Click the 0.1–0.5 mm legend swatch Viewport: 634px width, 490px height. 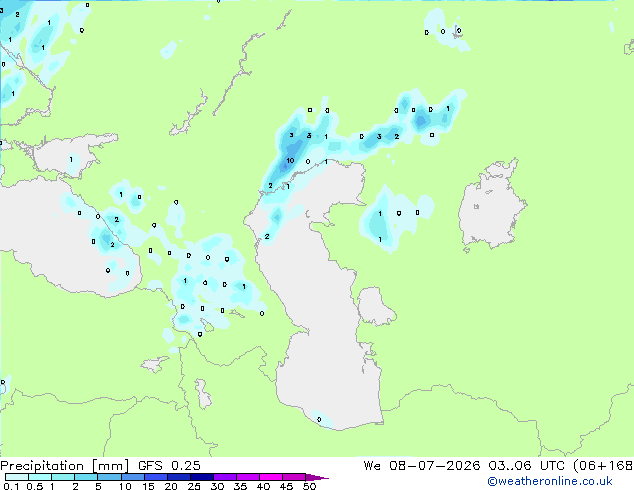point(17,477)
